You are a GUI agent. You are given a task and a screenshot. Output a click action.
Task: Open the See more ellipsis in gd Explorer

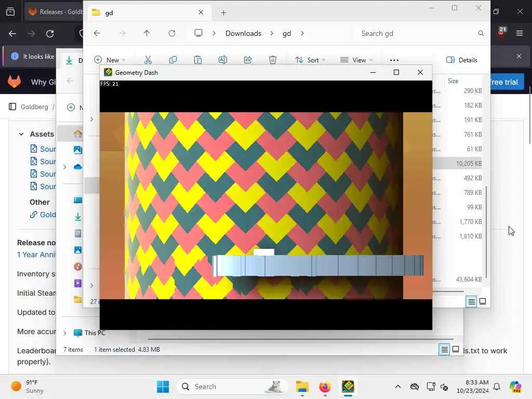click(394, 60)
